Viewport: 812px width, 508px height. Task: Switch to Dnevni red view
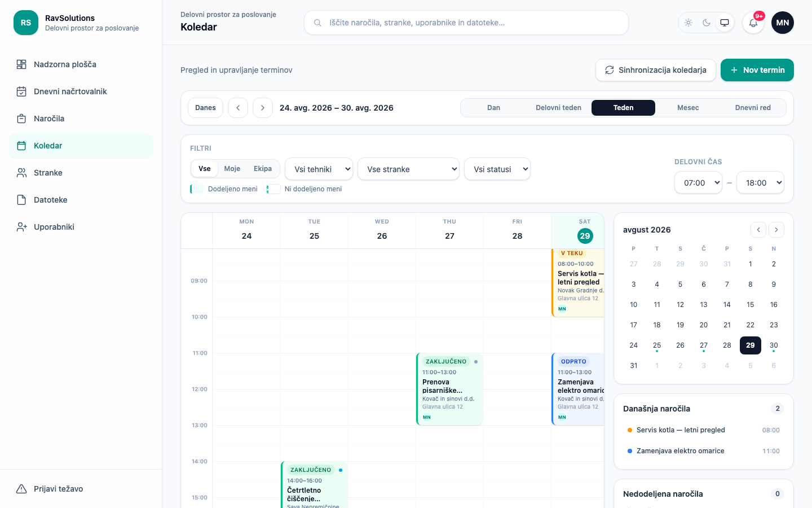click(753, 108)
